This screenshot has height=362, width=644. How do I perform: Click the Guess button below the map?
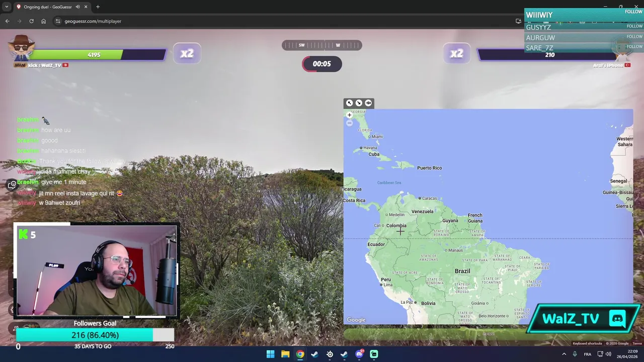pos(488,333)
